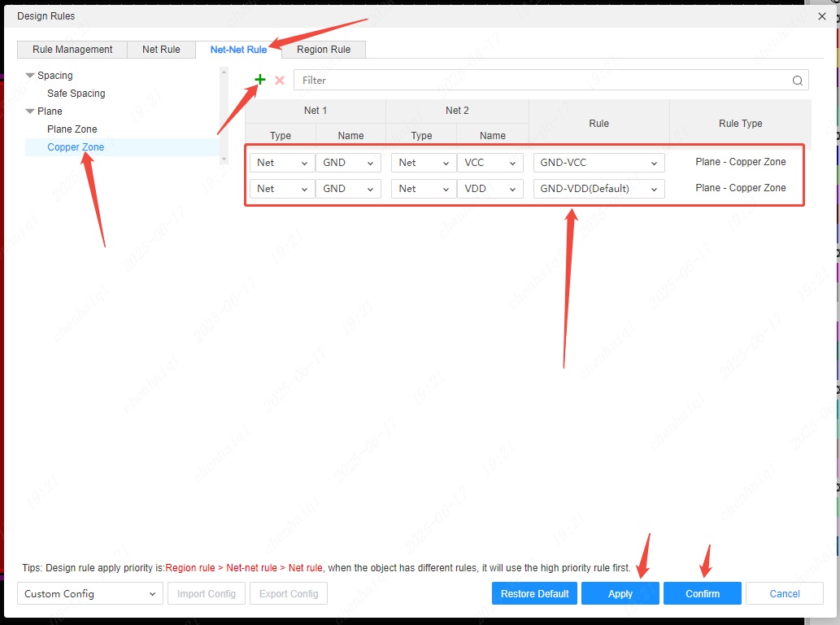Close the Design Rules dialog
This screenshot has width=840, height=625.
pos(822,16)
